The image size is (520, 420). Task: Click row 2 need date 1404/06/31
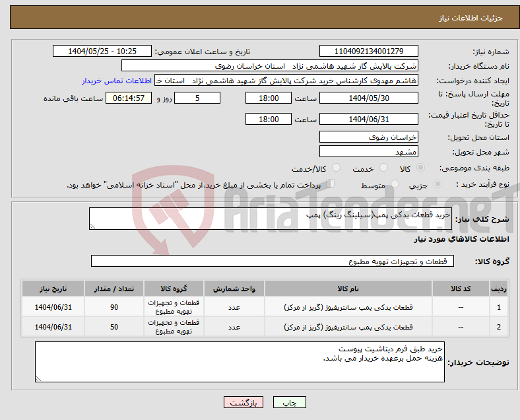coord(53,327)
